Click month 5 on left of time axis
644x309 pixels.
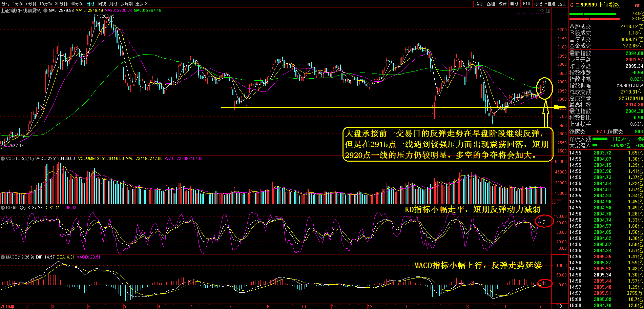[x=125, y=306]
